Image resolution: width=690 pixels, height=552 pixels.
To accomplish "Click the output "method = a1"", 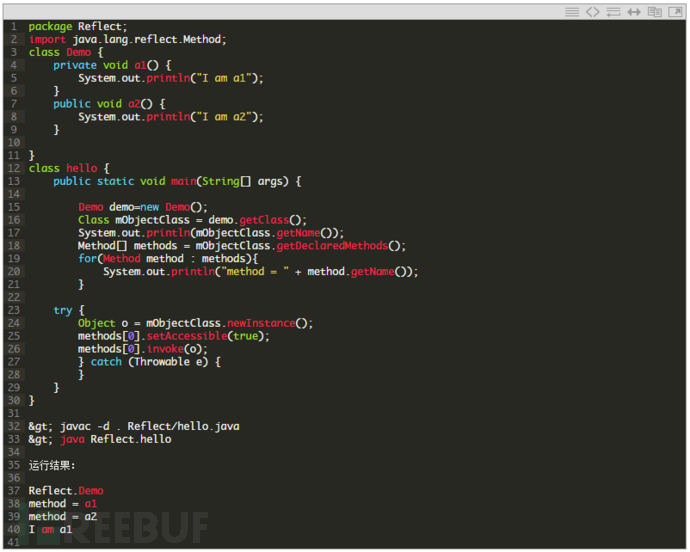I will point(62,504).
